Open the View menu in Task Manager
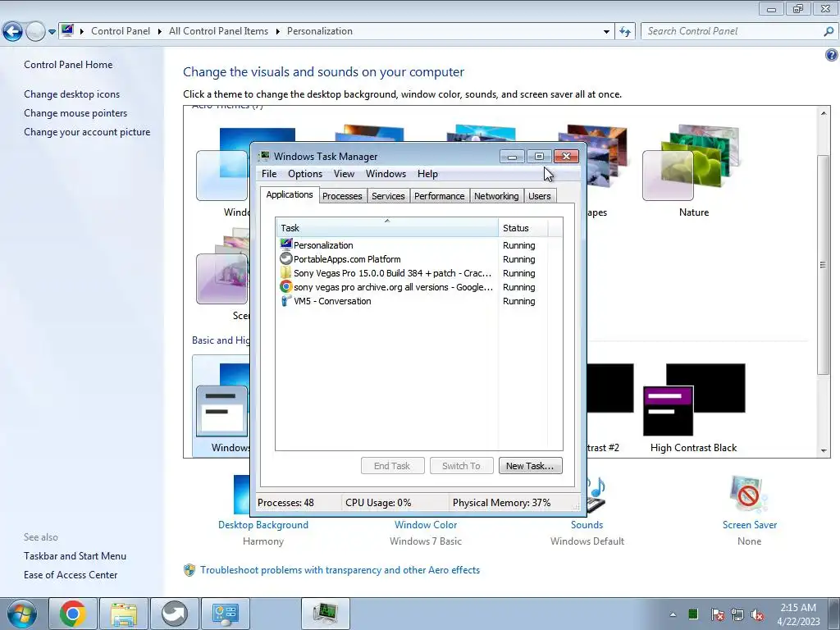Image resolution: width=840 pixels, height=630 pixels. (344, 174)
